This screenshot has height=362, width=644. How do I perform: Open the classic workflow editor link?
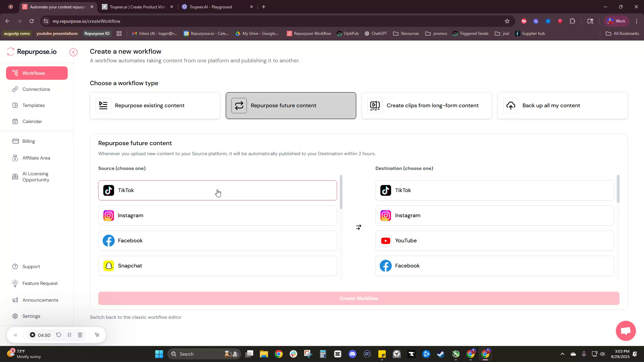[x=136, y=317]
